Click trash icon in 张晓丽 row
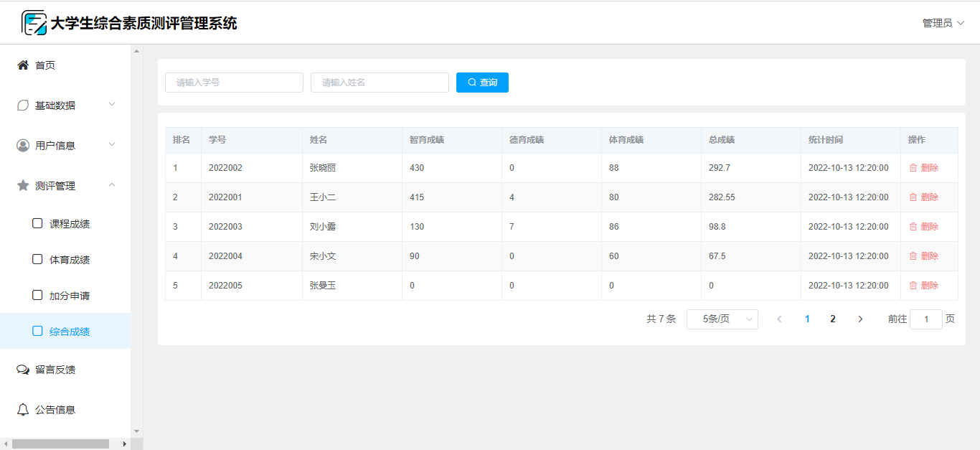 tap(913, 168)
